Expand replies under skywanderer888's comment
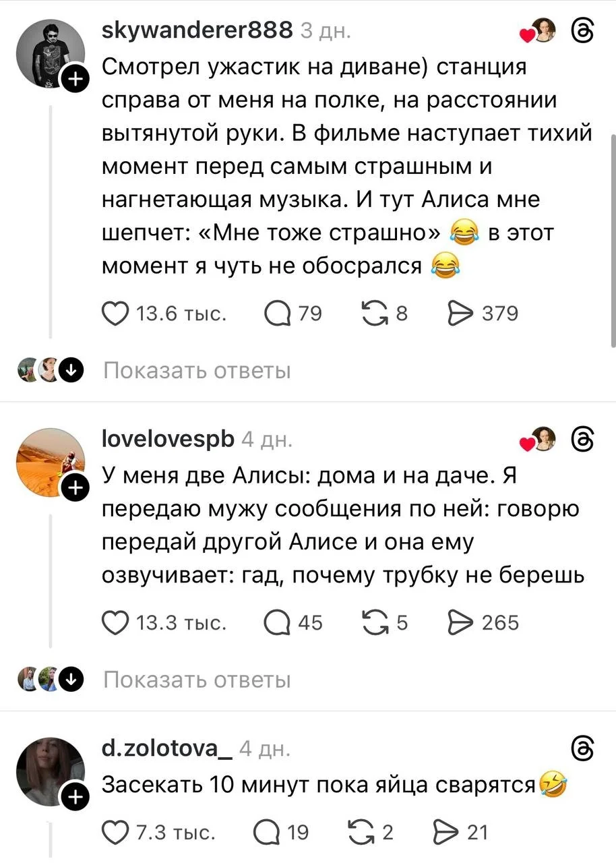616x863 pixels. point(197,371)
